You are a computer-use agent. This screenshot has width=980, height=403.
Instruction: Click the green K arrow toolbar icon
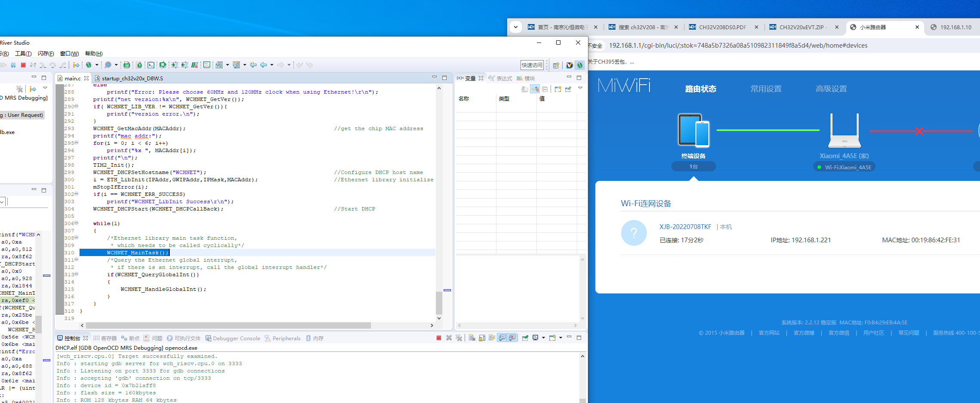(x=162, y=65)
